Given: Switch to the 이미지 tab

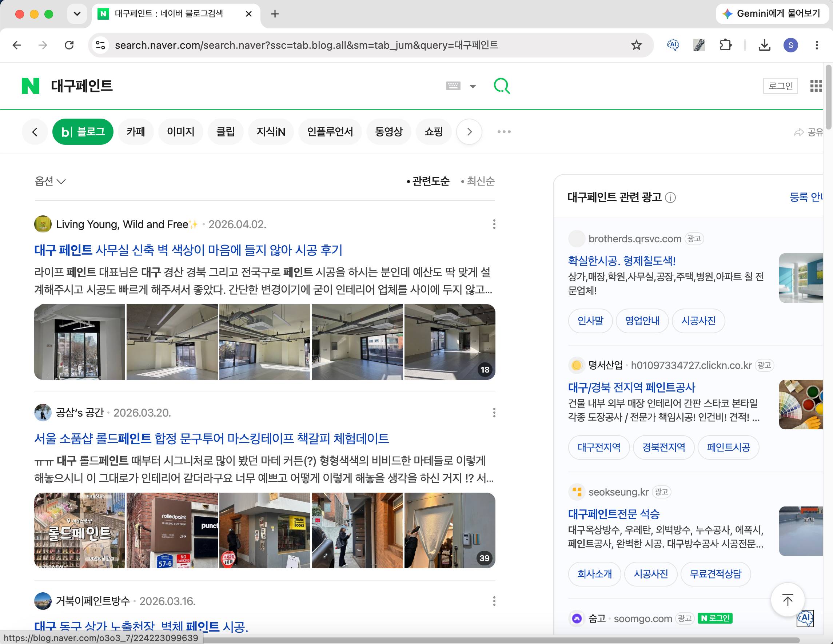Looking at the screenshot, I should (x=181, y=132).
